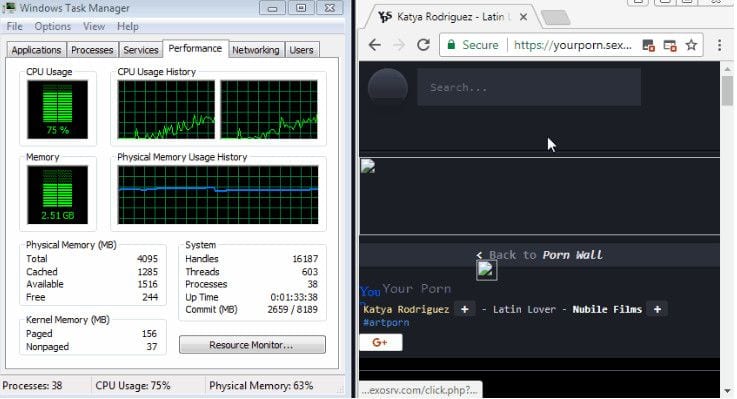Click the round profile avatar beside the search box
This screenshot has width=737, height=399.
tap(388, 87)
